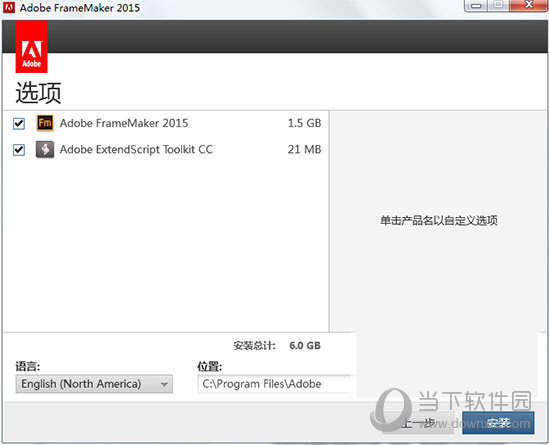549x445 pixels.
Task: Click the 语言 label
Action: (x=28, y=366)
